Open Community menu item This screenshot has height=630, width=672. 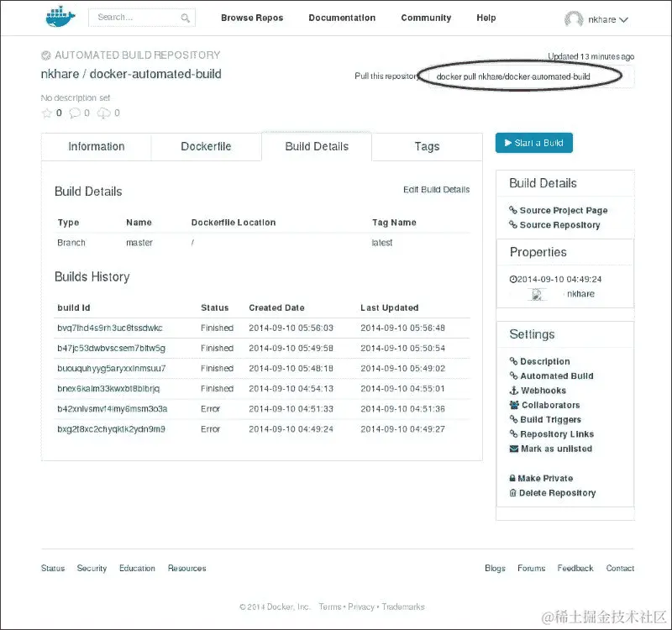[x=426, y=18]
